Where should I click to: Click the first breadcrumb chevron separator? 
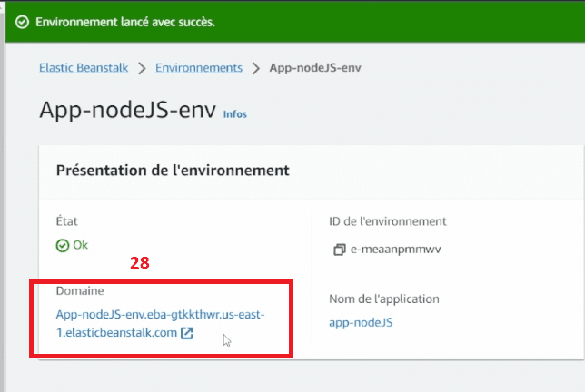click(142, 68)
